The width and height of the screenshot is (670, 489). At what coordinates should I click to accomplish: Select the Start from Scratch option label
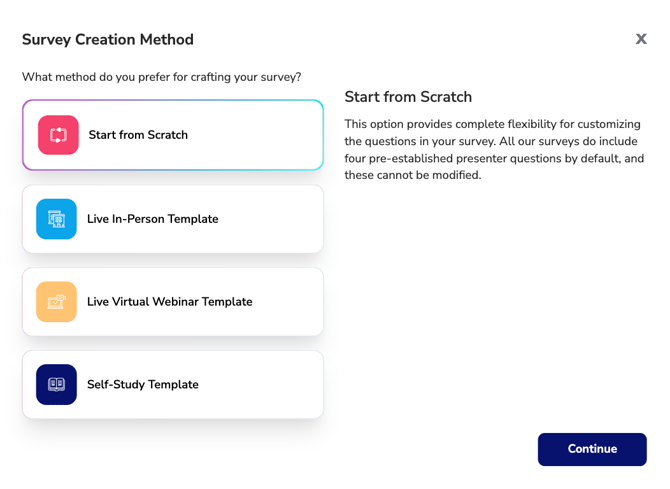138,135
